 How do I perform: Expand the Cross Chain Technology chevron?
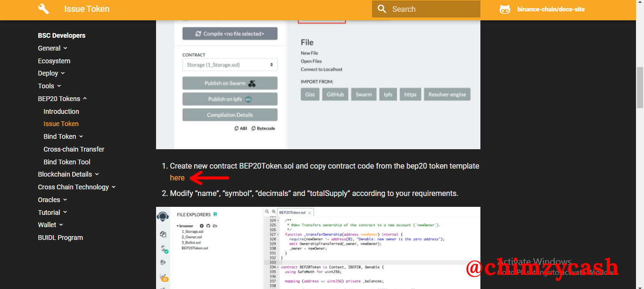click(114, 187)
